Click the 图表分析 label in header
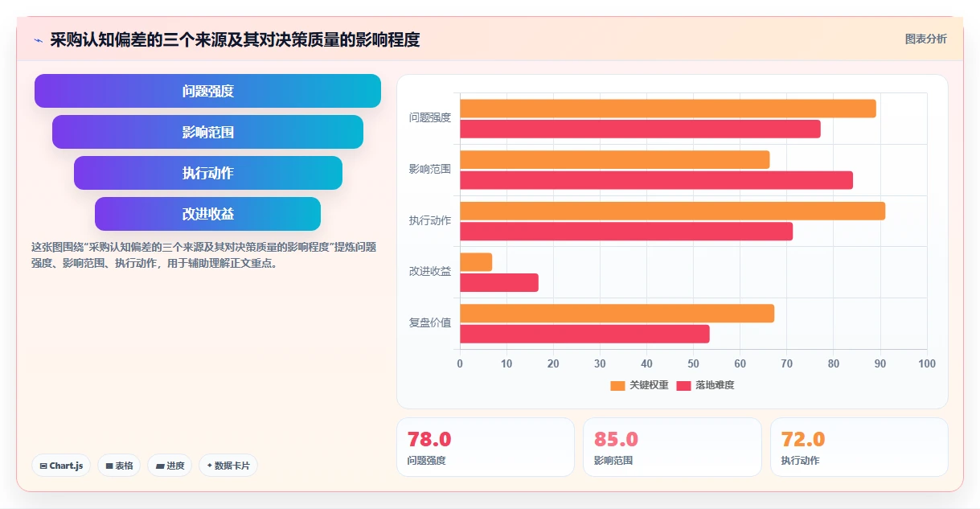Screen dimensions: 980x509 (x=926, y=39)
